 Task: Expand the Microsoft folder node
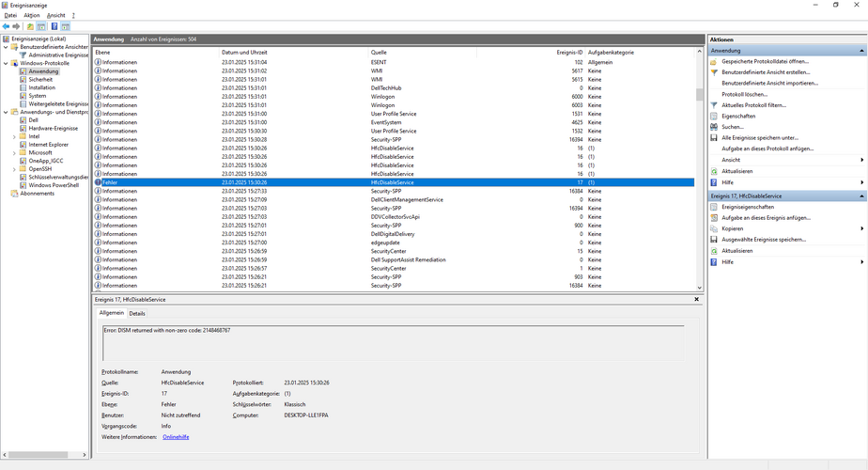pyautogui.click(x=14, y=152)
